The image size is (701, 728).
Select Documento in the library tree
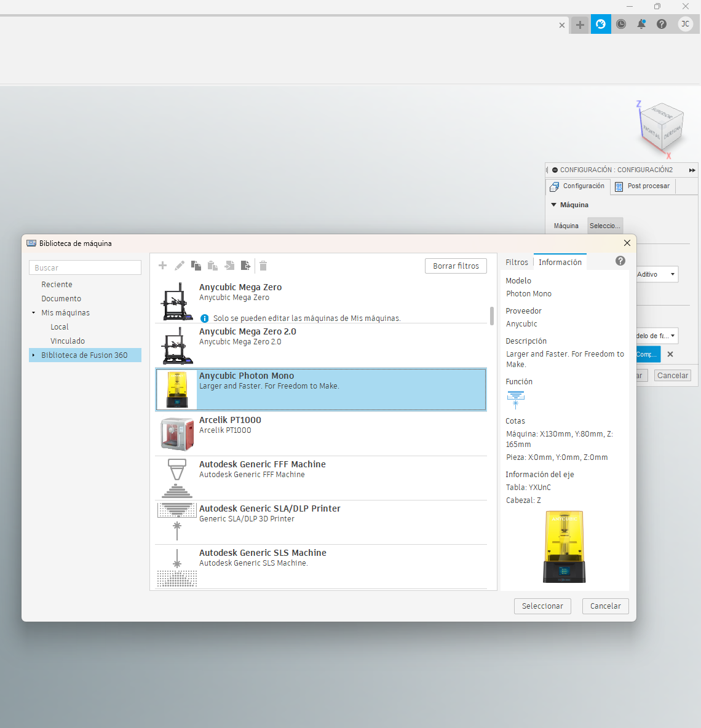61,299
